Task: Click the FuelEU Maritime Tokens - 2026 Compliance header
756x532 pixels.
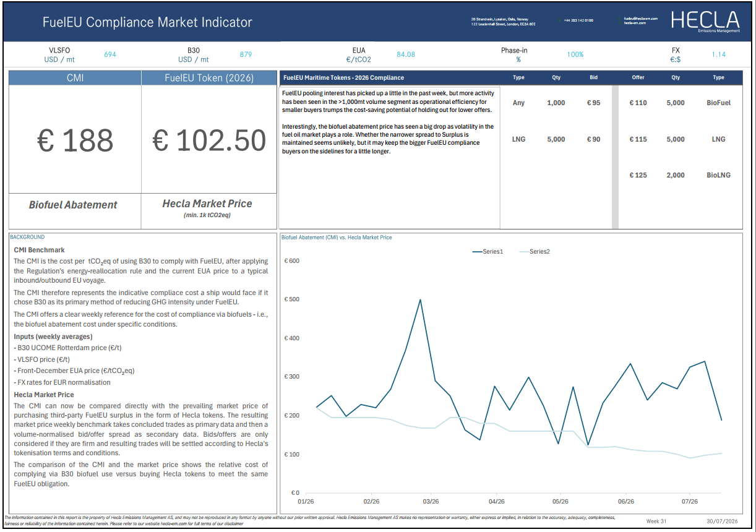Action: [x=343, y=78]
